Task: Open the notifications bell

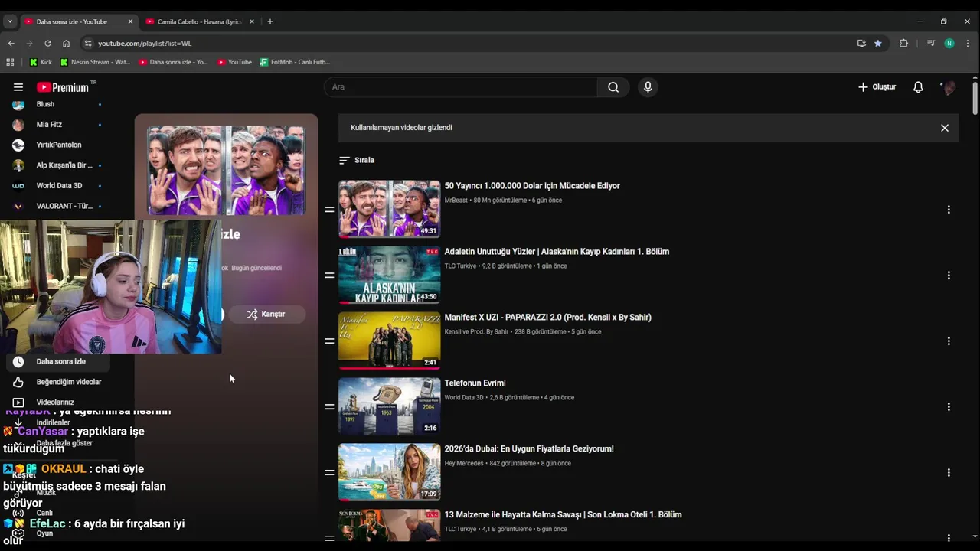Action: click(x=918, y=87)
